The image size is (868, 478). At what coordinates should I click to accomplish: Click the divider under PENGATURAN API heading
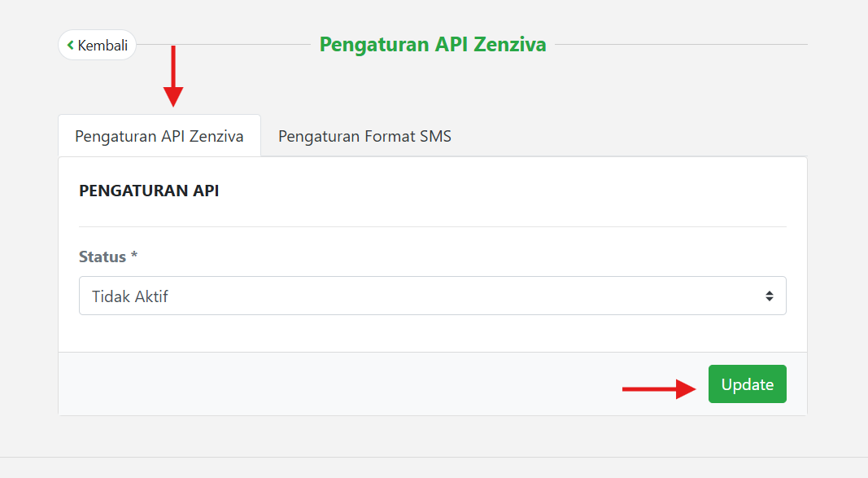(432, 226)
